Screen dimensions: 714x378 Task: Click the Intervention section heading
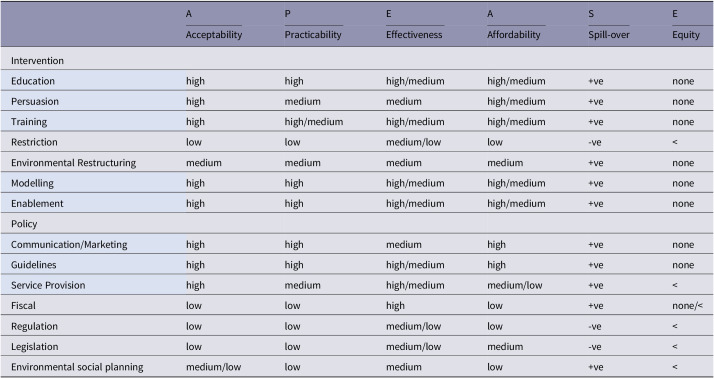pos(37,61)
